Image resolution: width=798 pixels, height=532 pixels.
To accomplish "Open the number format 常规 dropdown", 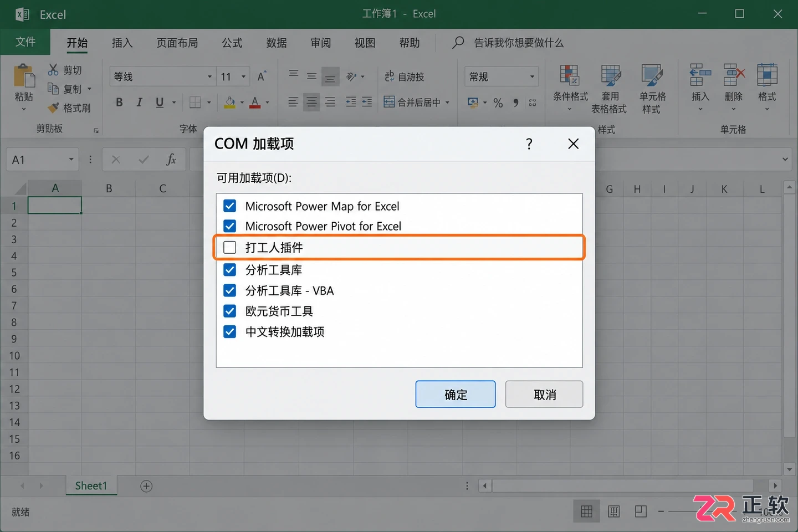I will click(x=532, y=76).
